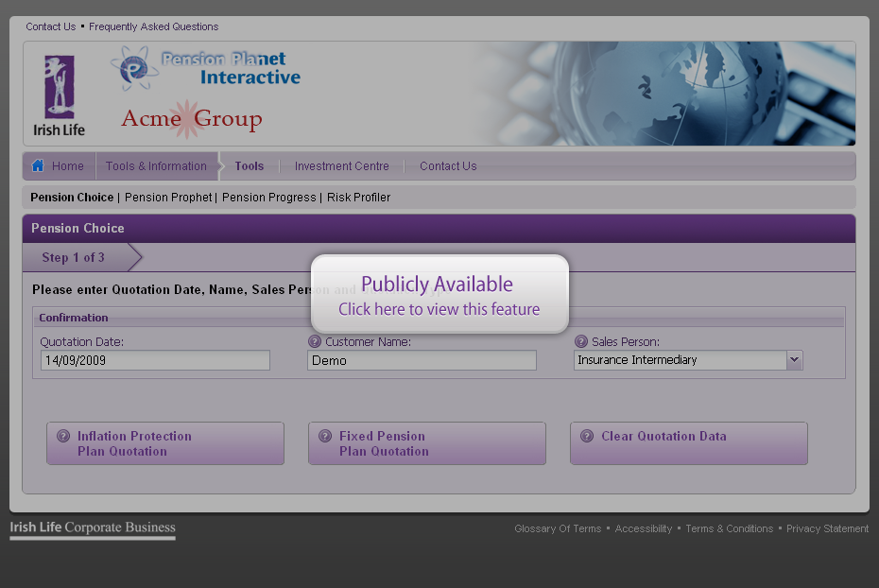Viewport: 879px width, 588px height.
Task: Click help icon beside Customer Name
Action: [315, 341]
